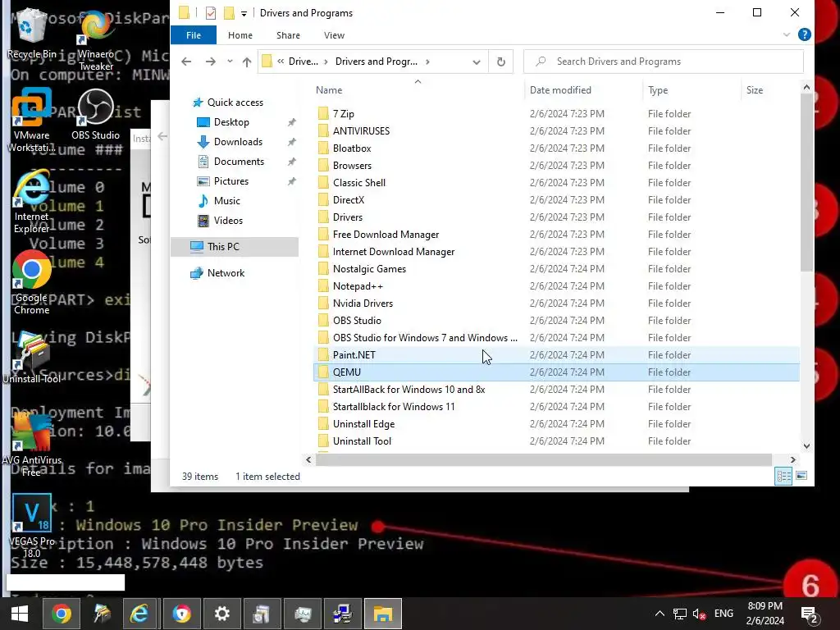Launch VMware Workstation desktop shortcut
Image resolution: width=840 pixels, height=630 pixels.
(x=31, y=120)
